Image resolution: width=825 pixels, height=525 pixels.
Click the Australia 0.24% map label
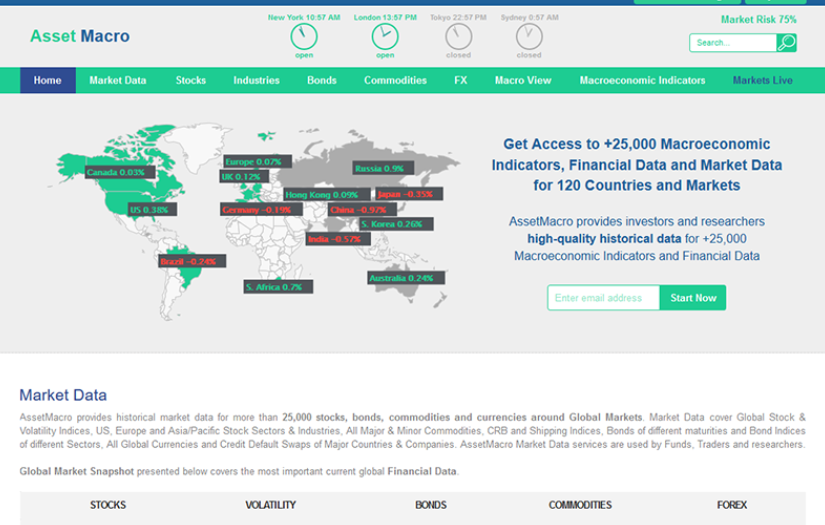406,278
